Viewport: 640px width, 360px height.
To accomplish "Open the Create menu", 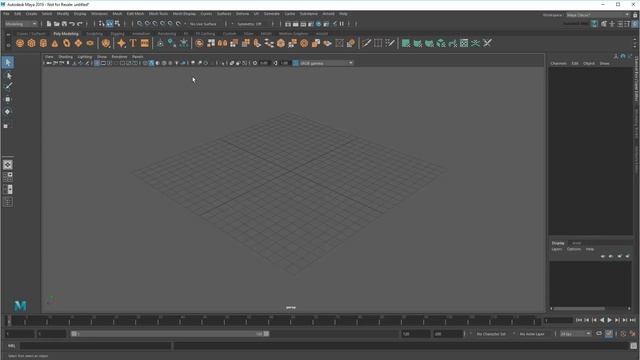I will point(31,14).
